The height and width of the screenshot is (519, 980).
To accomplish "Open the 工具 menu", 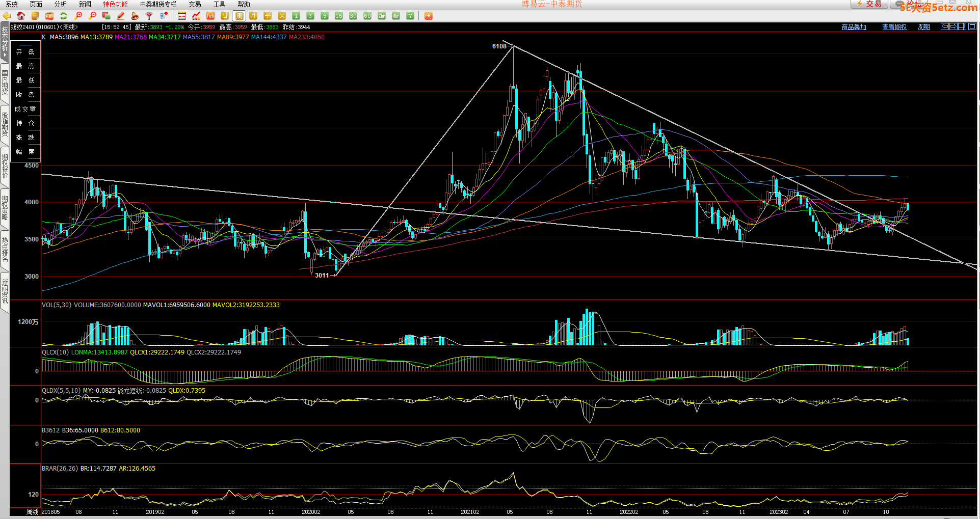I will click(219, 4).
